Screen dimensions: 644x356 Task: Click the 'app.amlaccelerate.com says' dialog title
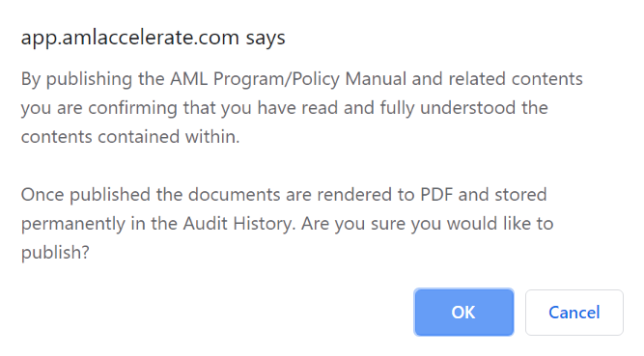pyautogui.click(x=153, y=38)
